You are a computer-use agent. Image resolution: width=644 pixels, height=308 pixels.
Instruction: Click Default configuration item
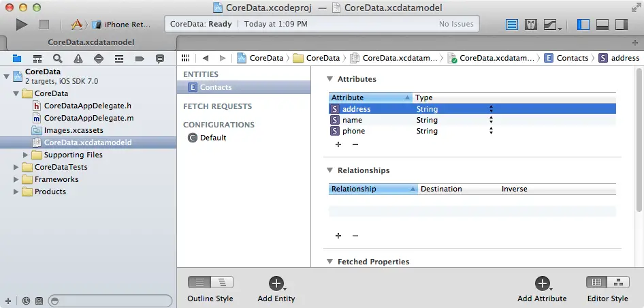[212, 138]
